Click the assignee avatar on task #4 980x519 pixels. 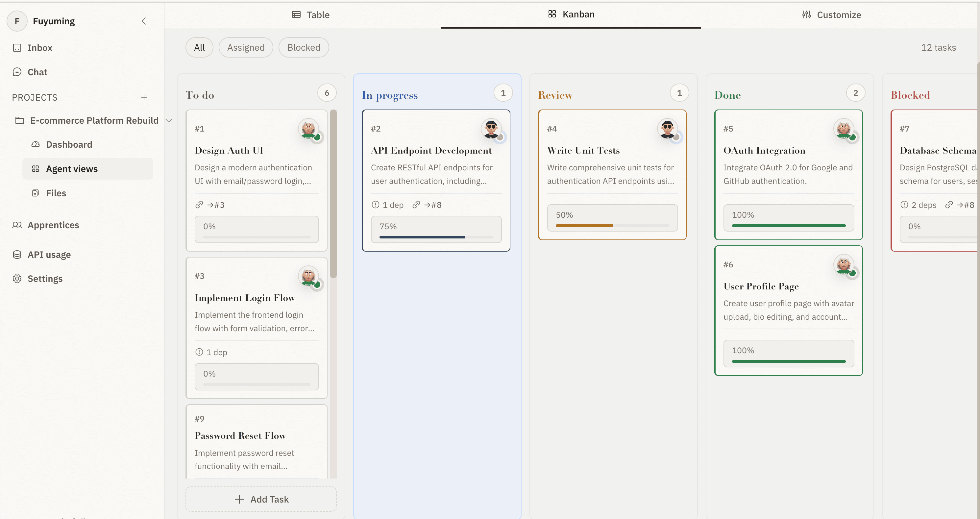point(667,129)
